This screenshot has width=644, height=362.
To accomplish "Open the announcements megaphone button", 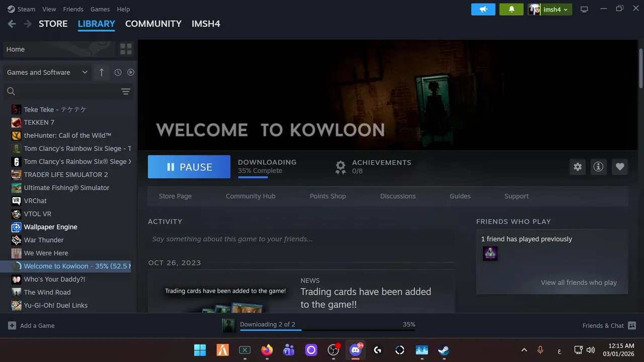I will pos(484,9).
